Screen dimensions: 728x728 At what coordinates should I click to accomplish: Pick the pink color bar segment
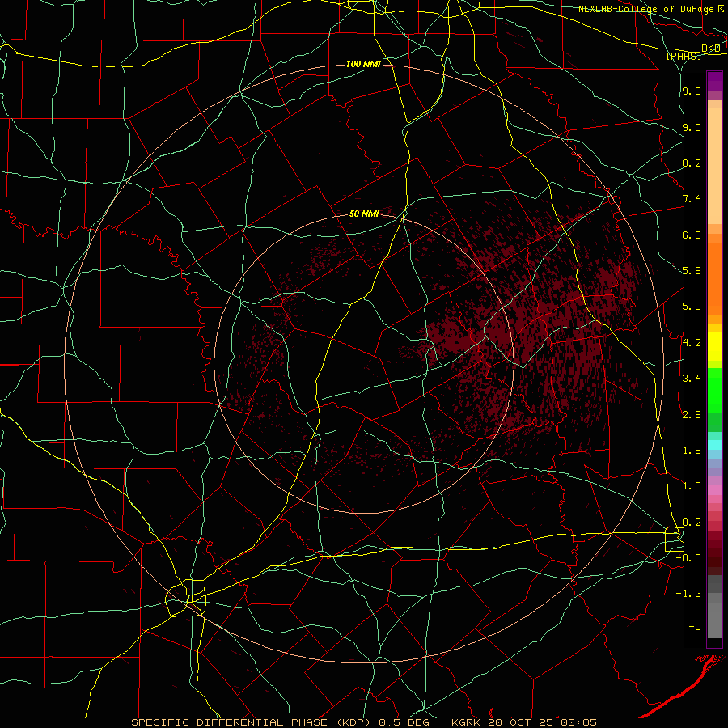(714, 490)
